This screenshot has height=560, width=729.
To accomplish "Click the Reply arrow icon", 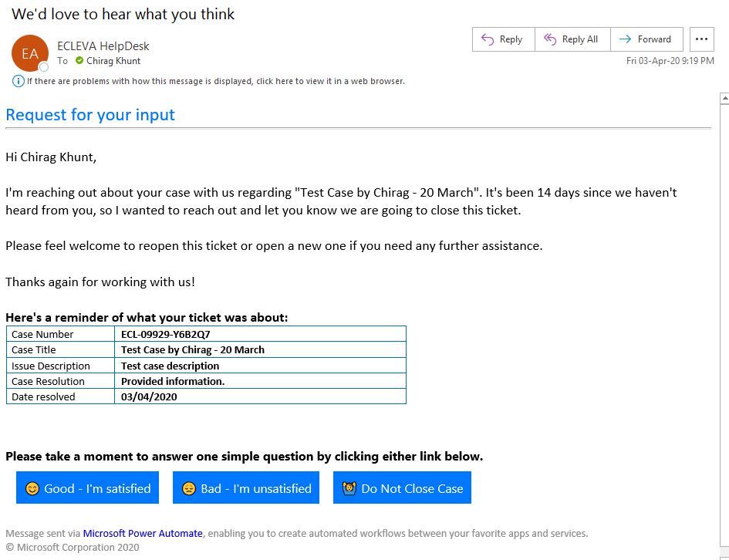I will (x=488, y=39).
